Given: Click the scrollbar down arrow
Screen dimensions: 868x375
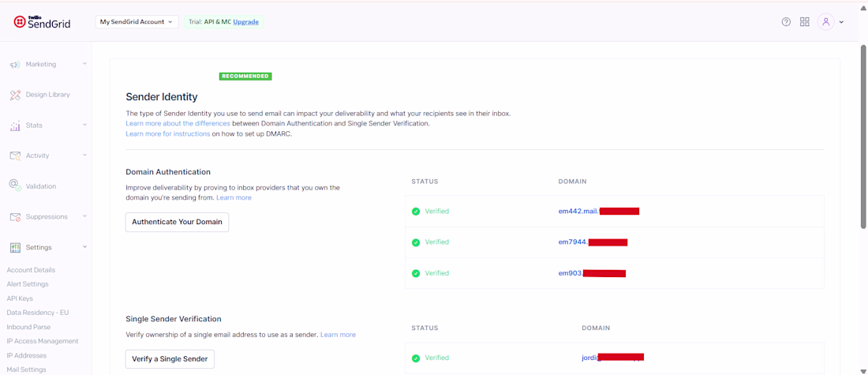Looking at the screenshot, I should tap(863, 371).
